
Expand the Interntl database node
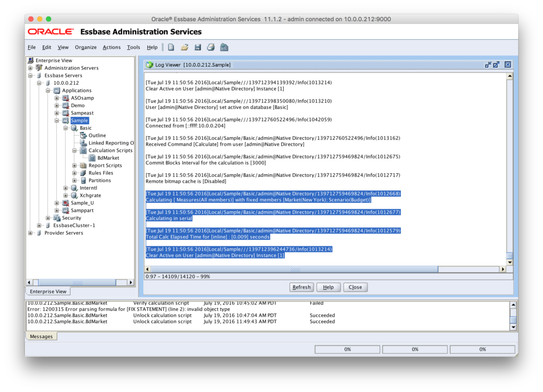pos(66,188)
